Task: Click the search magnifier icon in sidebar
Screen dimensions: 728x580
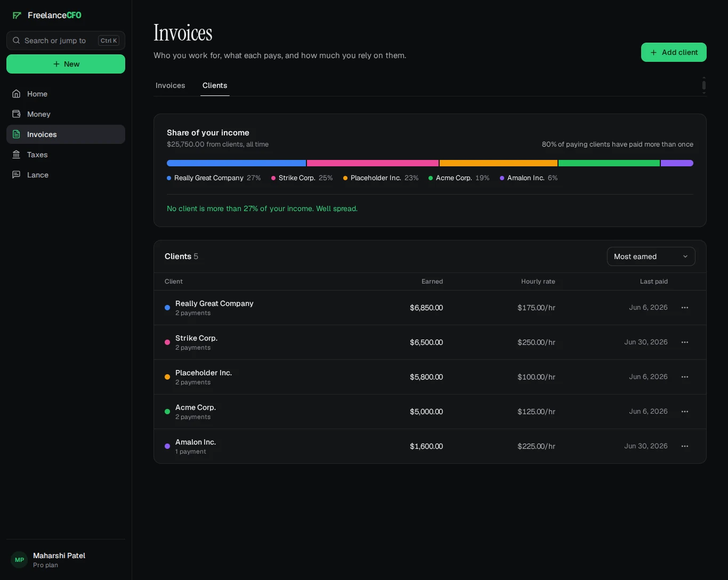Action: pos(17,41)
